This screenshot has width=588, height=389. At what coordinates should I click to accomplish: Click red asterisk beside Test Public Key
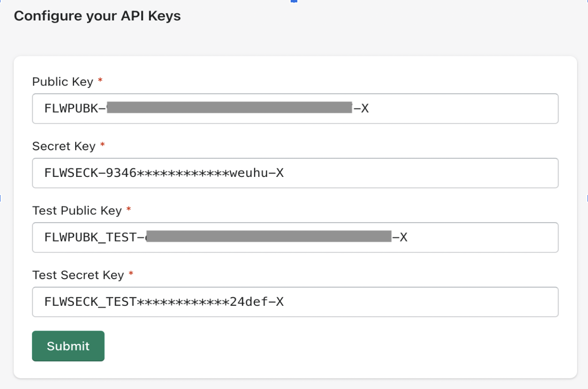point(128,209)
